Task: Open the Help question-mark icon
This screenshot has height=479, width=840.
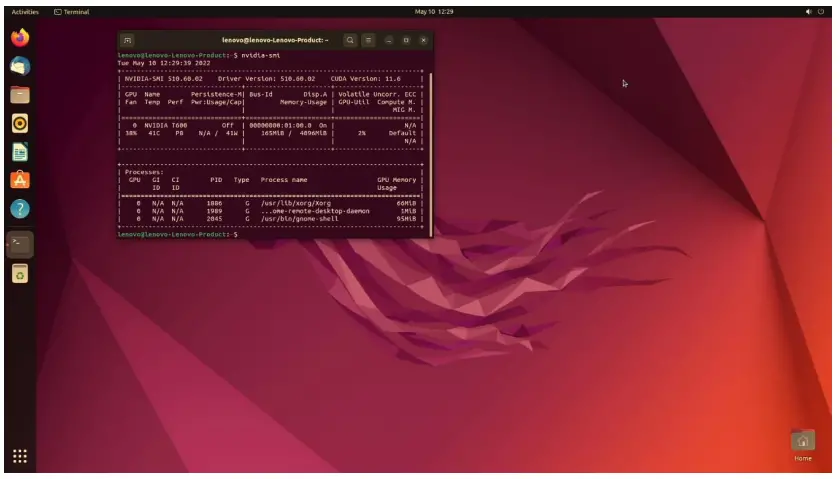Action: pyautogui.click(x=20, y=209)
